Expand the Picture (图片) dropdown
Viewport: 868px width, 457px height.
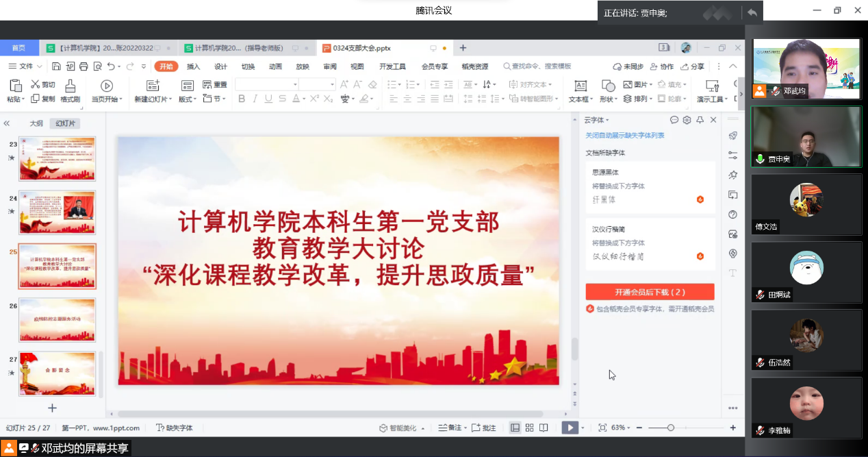coord(652,85)
